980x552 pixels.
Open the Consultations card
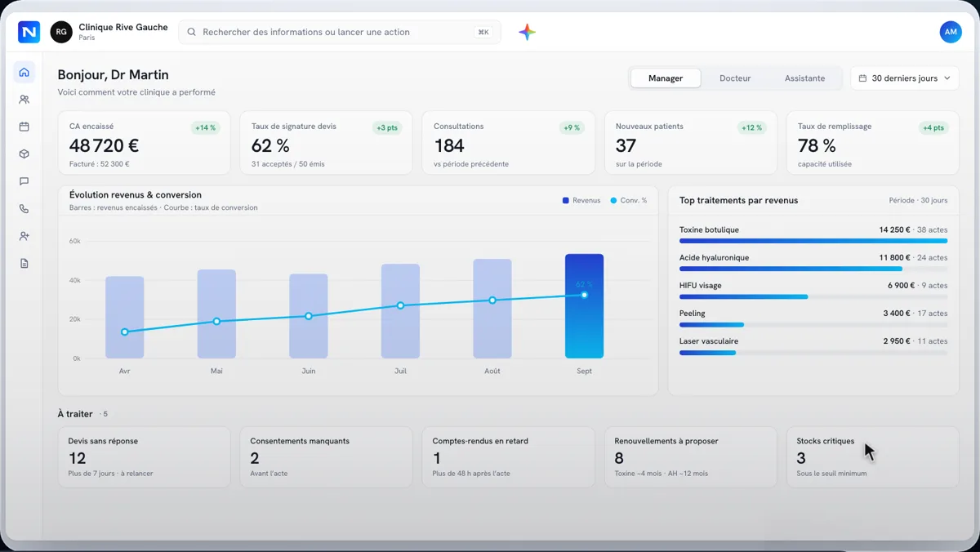pos(509,143)
